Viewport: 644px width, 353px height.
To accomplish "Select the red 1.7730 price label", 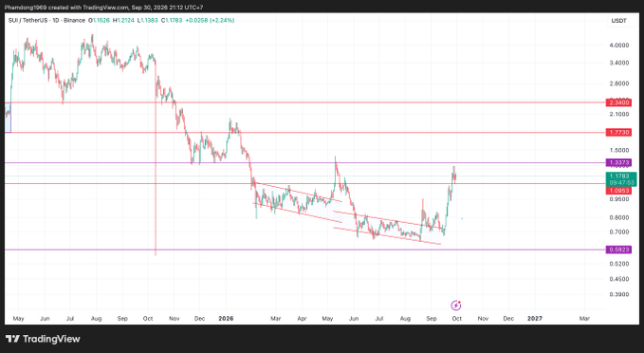I will click(x=618, y=132).
